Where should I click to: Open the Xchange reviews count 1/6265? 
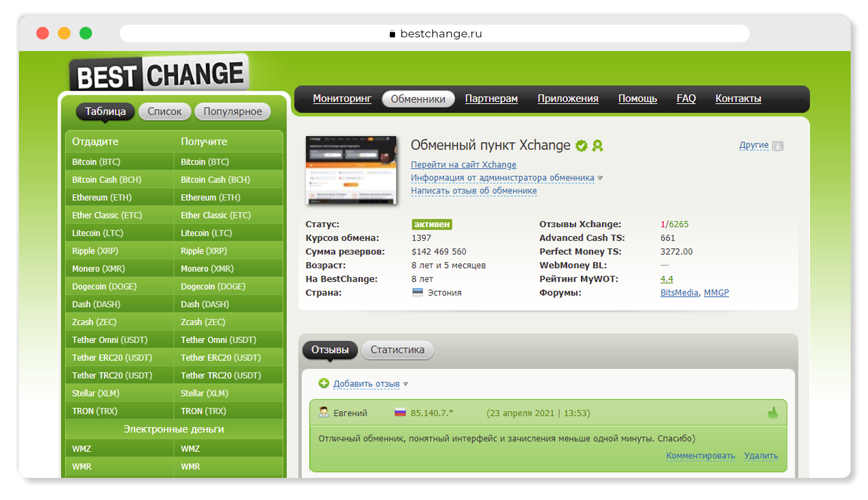tap(674, 224)
